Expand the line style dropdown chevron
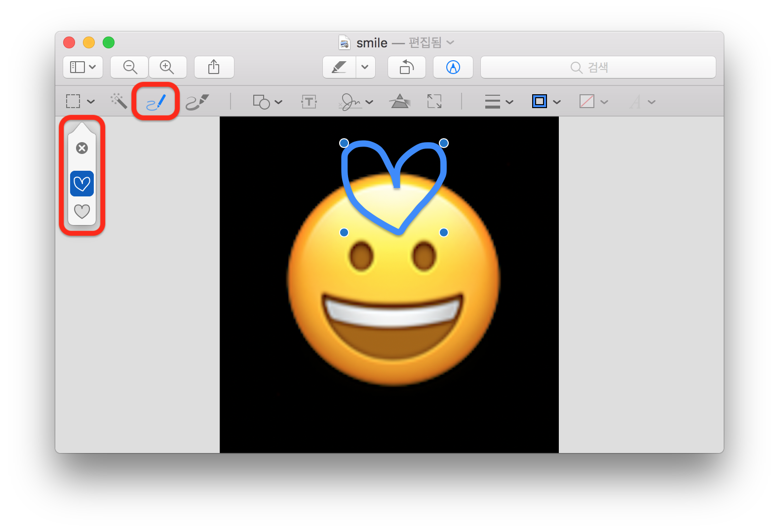This screenshot has width=779, height=532. [x=509, y=102]
